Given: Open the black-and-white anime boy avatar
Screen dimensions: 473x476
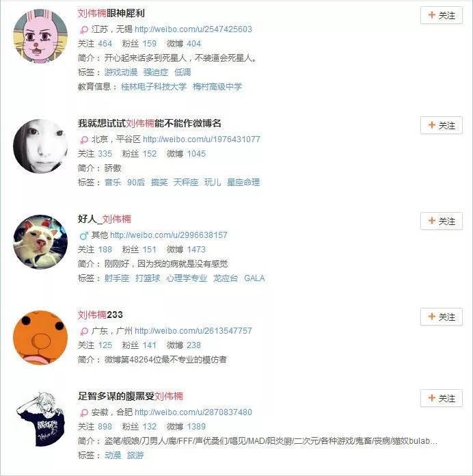Looking at the screenshot, I should (40, 419).
